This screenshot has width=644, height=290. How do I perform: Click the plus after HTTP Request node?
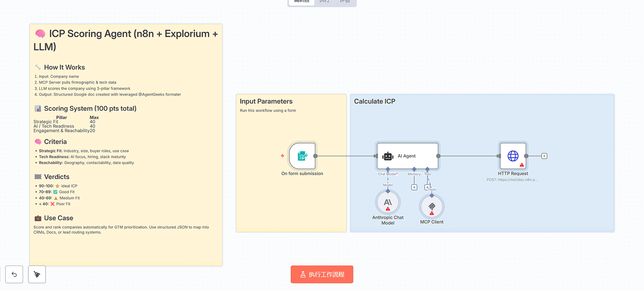544,156
